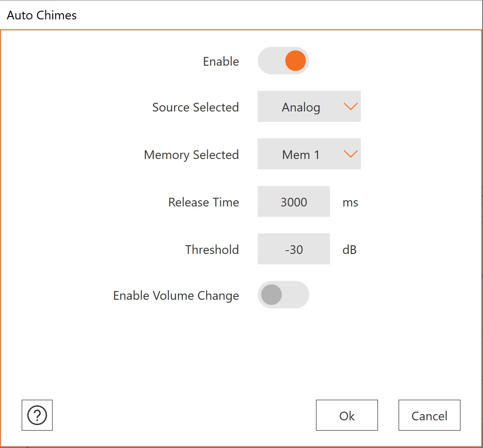Image resolution: width=483 pixels, height=448 pixels.
Task: Click the "Threshold" text label
Action: click(212, 250)
